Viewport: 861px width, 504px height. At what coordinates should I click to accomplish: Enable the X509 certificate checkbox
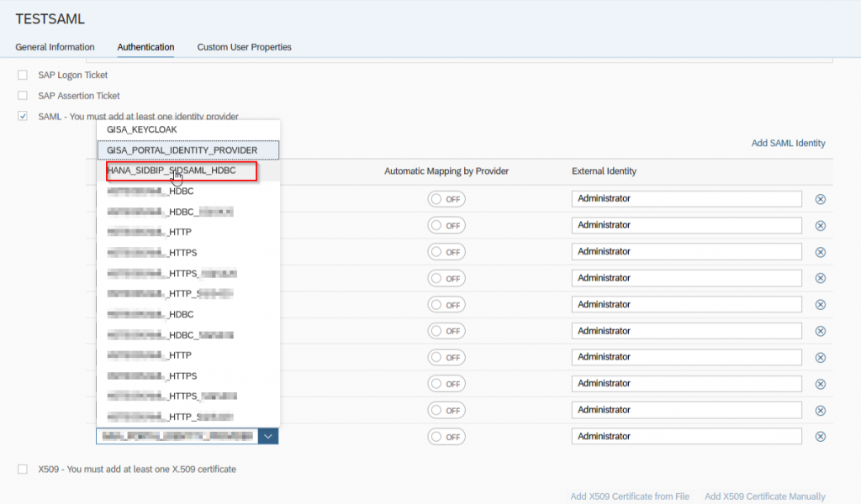pyautogui.click(x=23, y=469)
